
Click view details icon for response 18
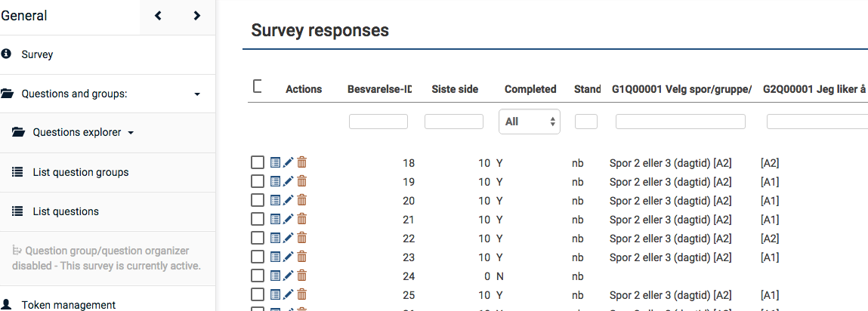[275, 162]
